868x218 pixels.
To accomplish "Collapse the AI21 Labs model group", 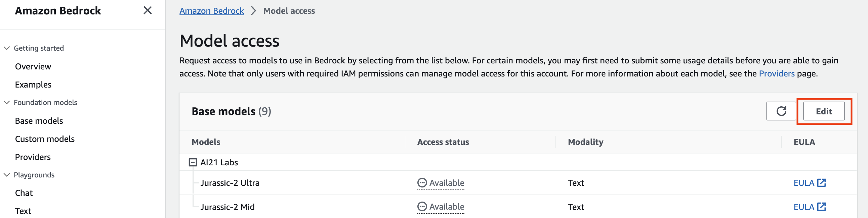I will [x=193, y=162].
